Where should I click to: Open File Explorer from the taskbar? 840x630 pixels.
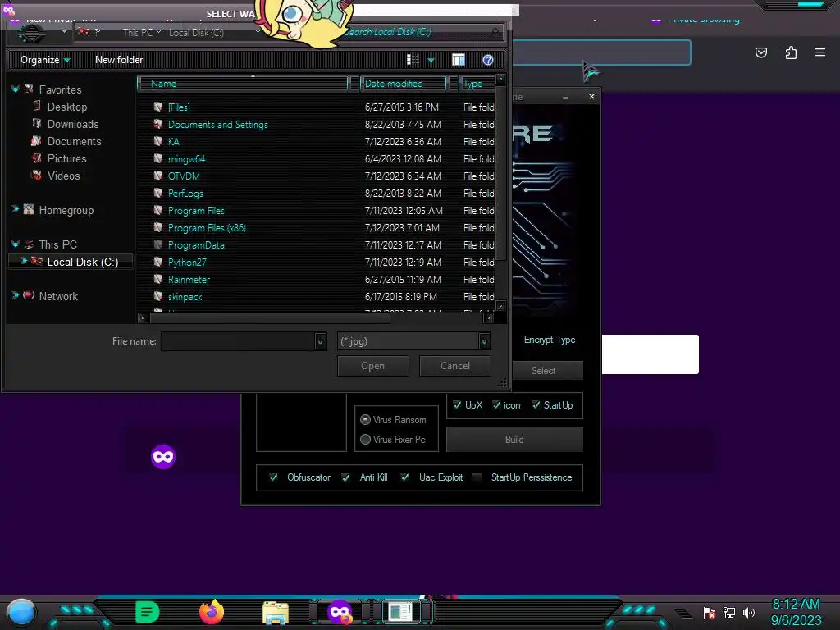(276, 612)
